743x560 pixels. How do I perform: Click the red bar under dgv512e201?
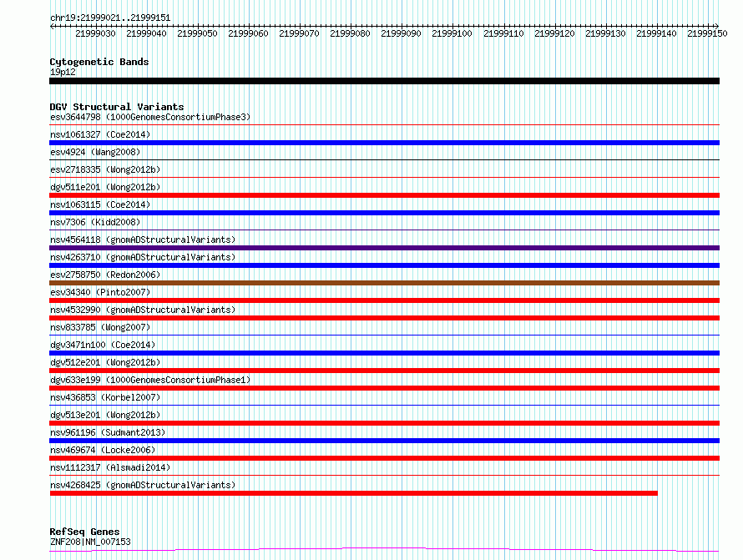(384, 371)
